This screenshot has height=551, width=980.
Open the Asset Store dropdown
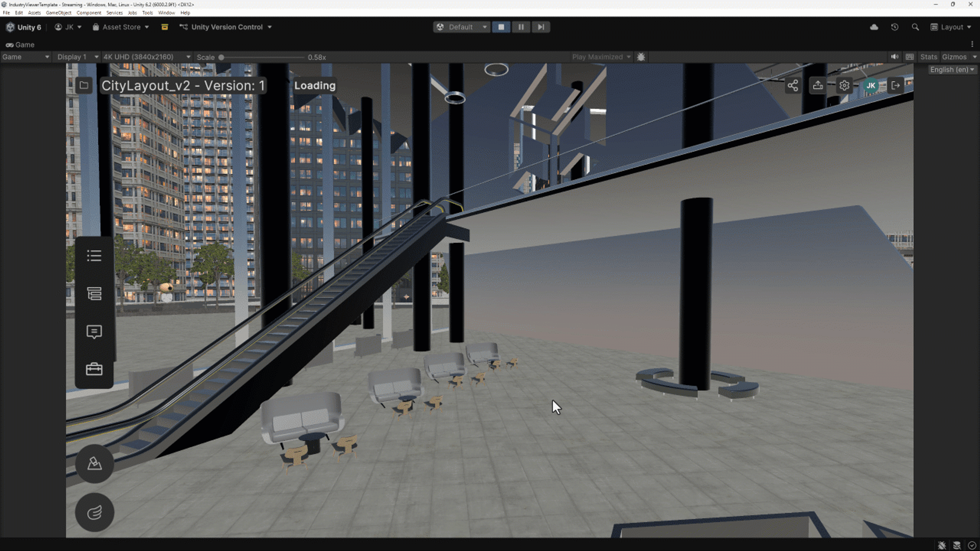[121, 27]
